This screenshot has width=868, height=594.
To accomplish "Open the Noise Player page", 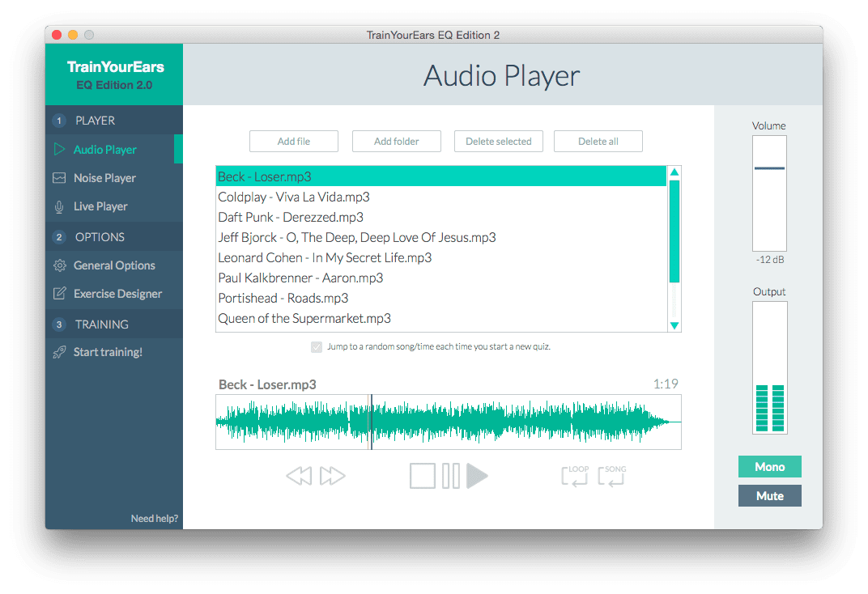I will (105, 177).
